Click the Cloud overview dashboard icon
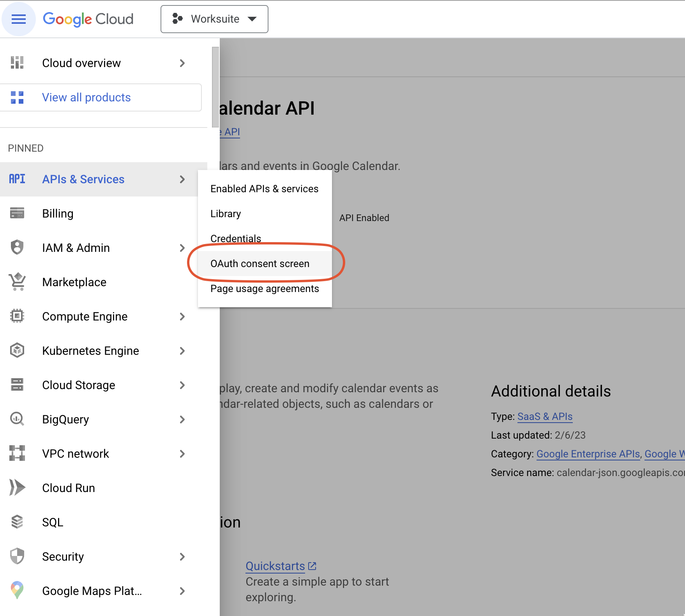The width and height of the screenshot is (685, 616). pyautogui.click(x=17, y=63)
